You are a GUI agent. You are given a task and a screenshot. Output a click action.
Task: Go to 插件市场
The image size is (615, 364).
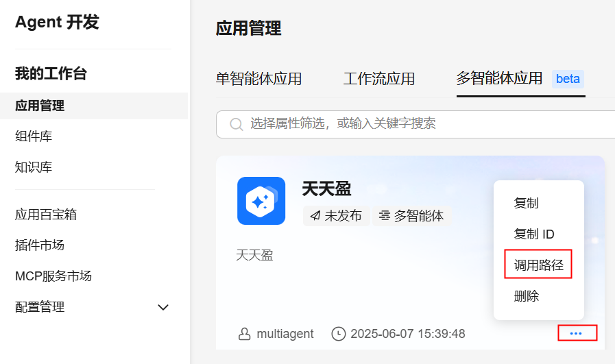(x=40, y=245)
